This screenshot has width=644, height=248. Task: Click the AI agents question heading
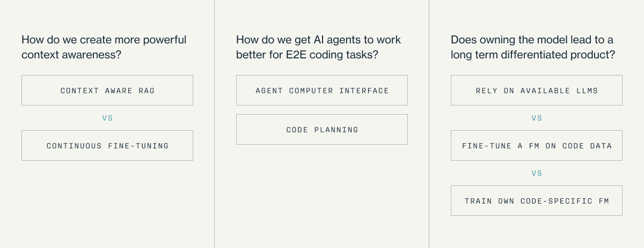click(x=318, y=47)
